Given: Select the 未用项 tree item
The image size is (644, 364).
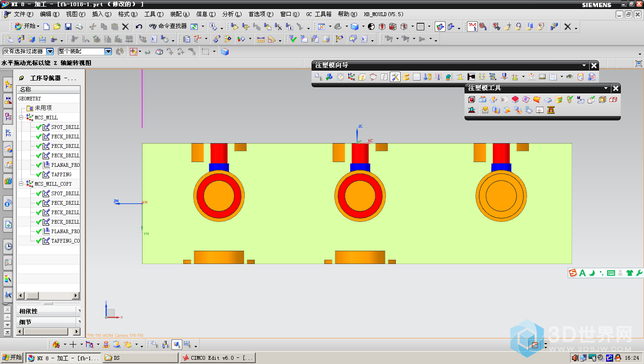Looking at the screenshot, I should (39, 108).
